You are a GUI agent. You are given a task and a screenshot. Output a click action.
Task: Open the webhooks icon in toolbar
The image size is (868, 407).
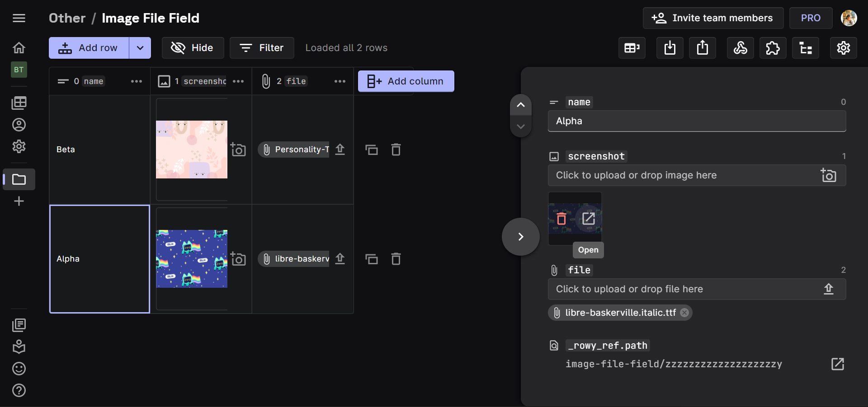(x=740, y=48)
